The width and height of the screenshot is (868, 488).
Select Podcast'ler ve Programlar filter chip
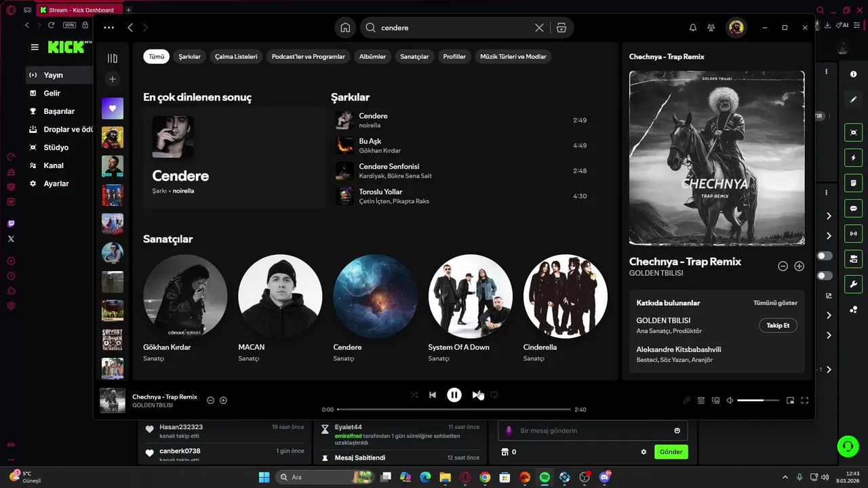[x=309, y=57]
